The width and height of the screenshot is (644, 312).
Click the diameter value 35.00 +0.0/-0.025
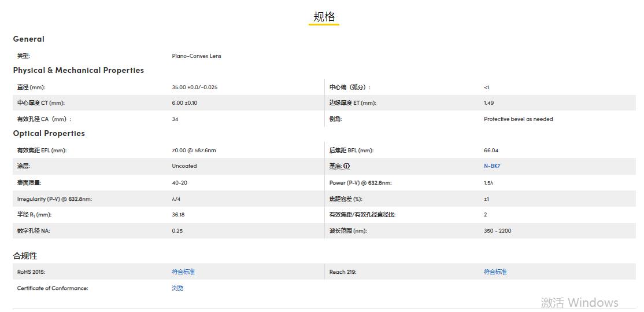coord(195,87)
